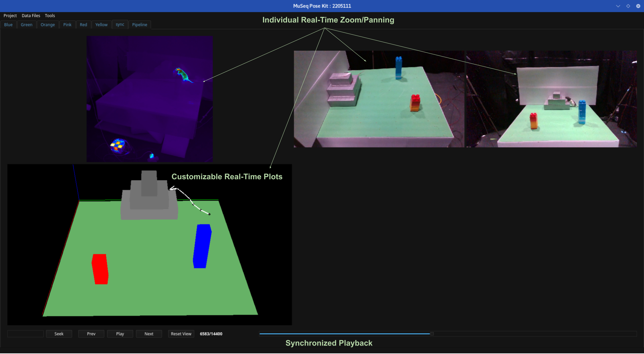Open the Pink tab
Screen dimensions: 644x354
(x=67, y=25)
